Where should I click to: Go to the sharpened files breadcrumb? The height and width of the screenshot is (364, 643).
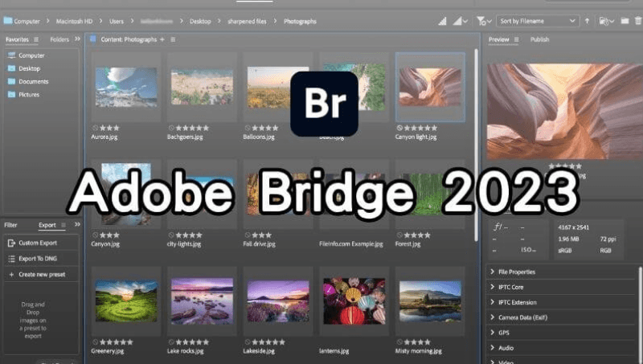point(247,22)
